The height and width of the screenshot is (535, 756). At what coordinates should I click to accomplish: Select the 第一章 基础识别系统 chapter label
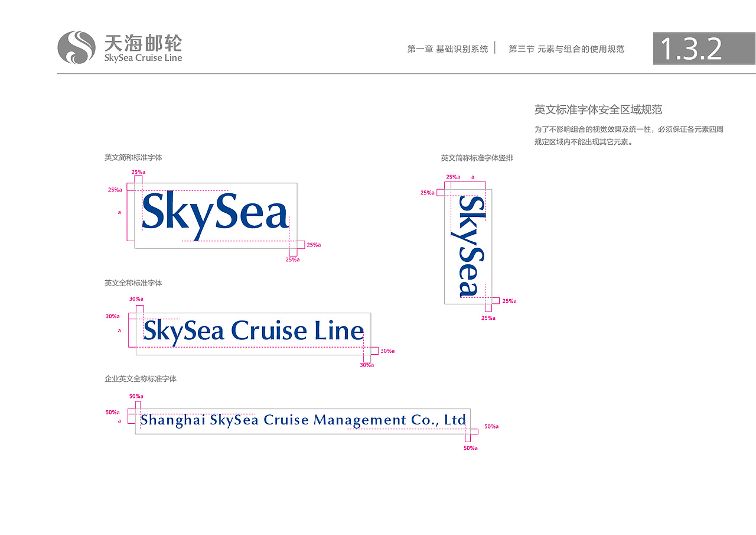[x=448, y=49]
